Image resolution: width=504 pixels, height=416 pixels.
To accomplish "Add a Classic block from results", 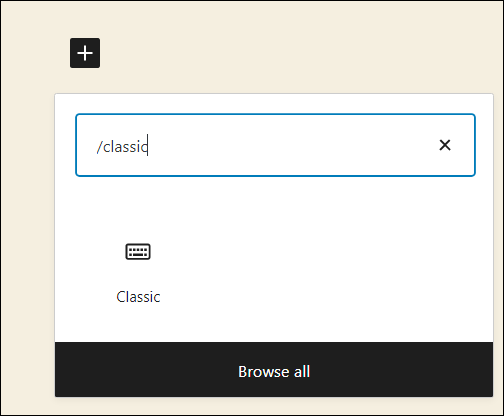I will click(138, 272).
